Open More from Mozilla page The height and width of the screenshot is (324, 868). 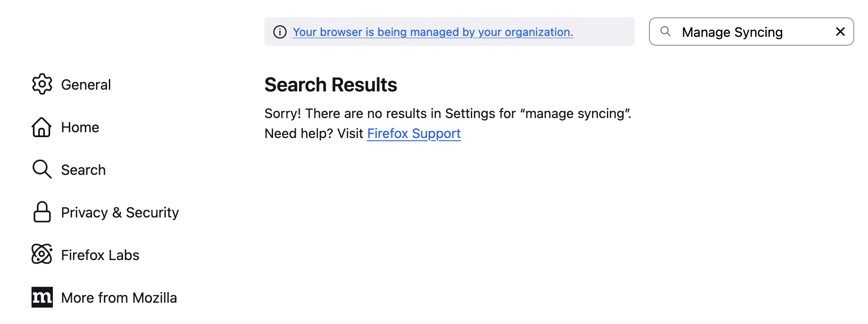point(119,298)
